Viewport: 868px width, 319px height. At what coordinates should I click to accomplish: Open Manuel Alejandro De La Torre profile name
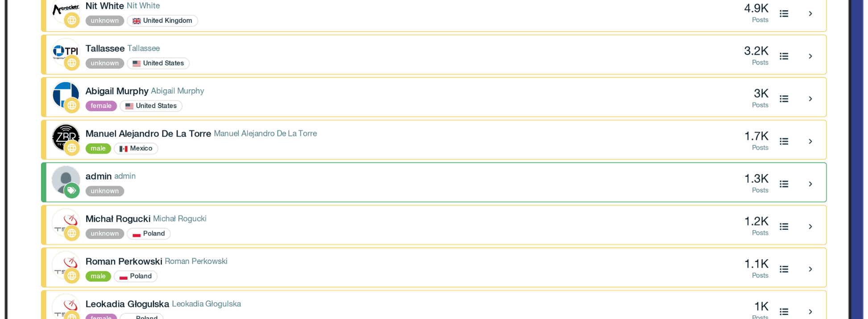pos(148,134)
